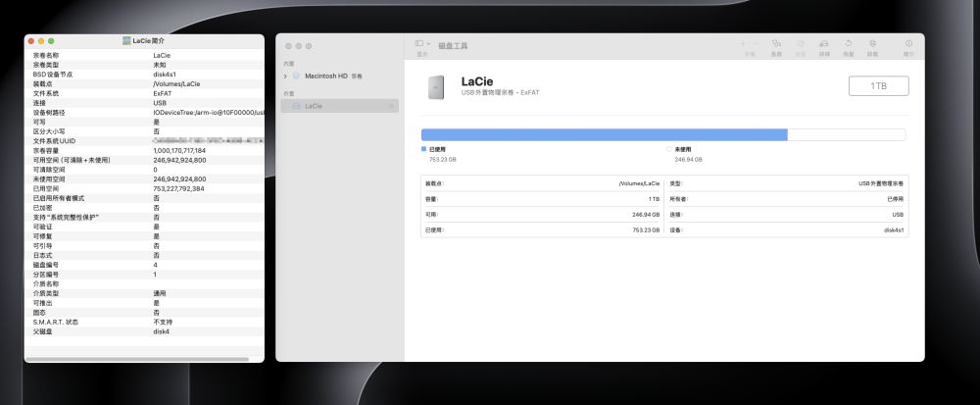The width and height of the screenshot is (980, 405).
Task: Click the 文件系统 ExFAT row in info window
Action: [x=144, y=93]
